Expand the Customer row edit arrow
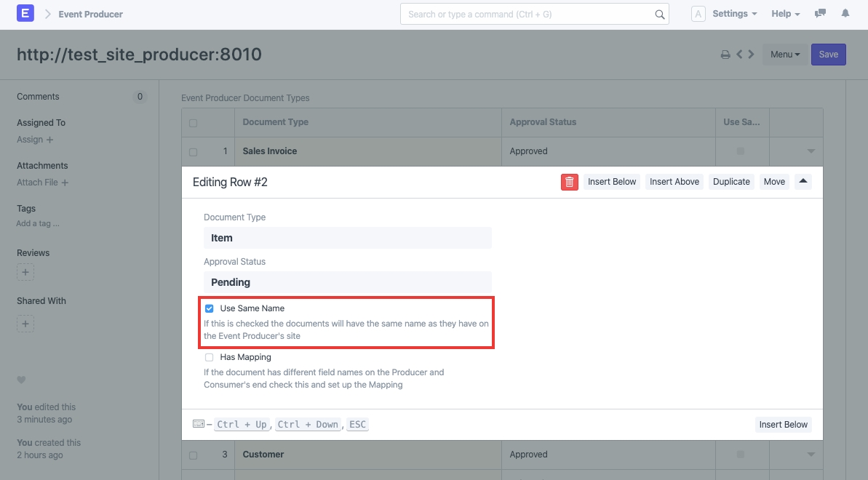 pos(811,455)
